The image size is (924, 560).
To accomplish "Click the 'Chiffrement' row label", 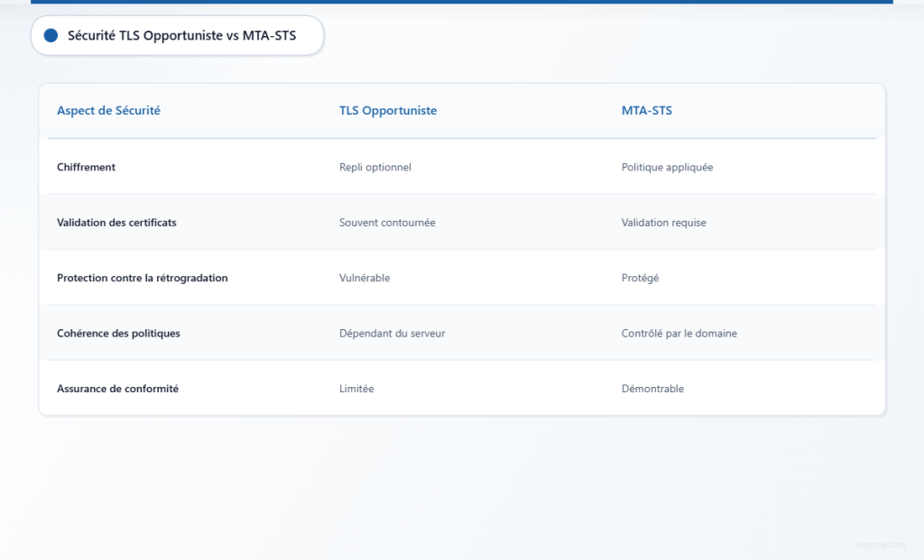I will (x=86, y=167).
